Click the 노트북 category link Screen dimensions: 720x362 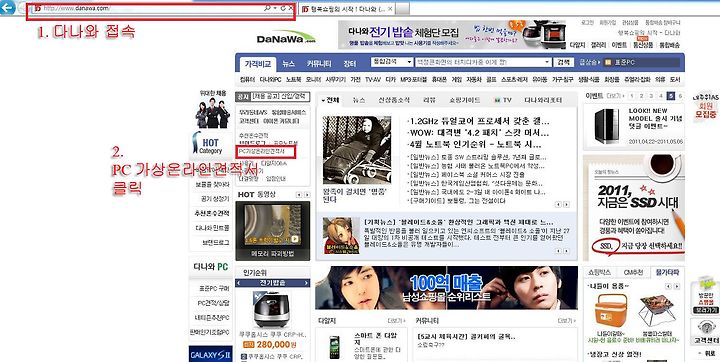pos(293,79)
